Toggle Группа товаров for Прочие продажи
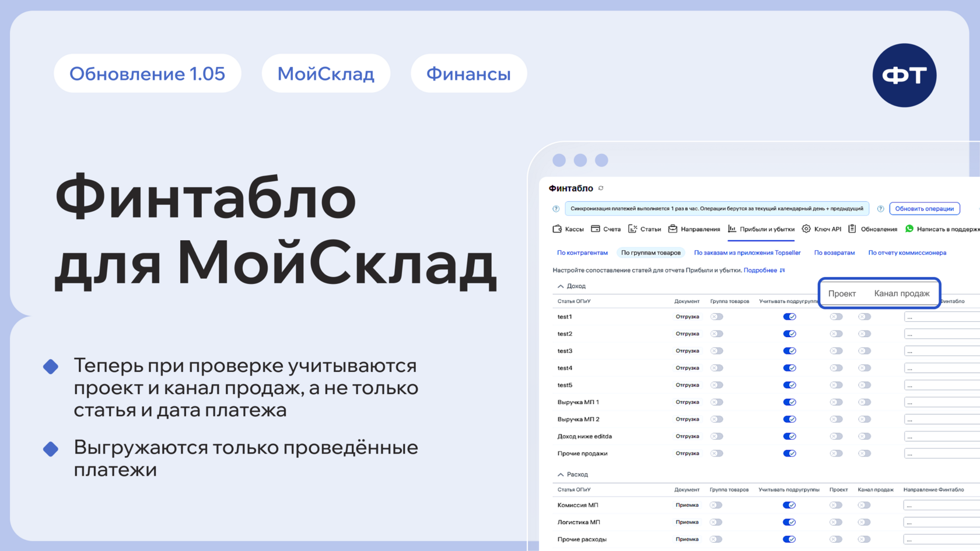This screenshot has height=551, width=980. 717,454
